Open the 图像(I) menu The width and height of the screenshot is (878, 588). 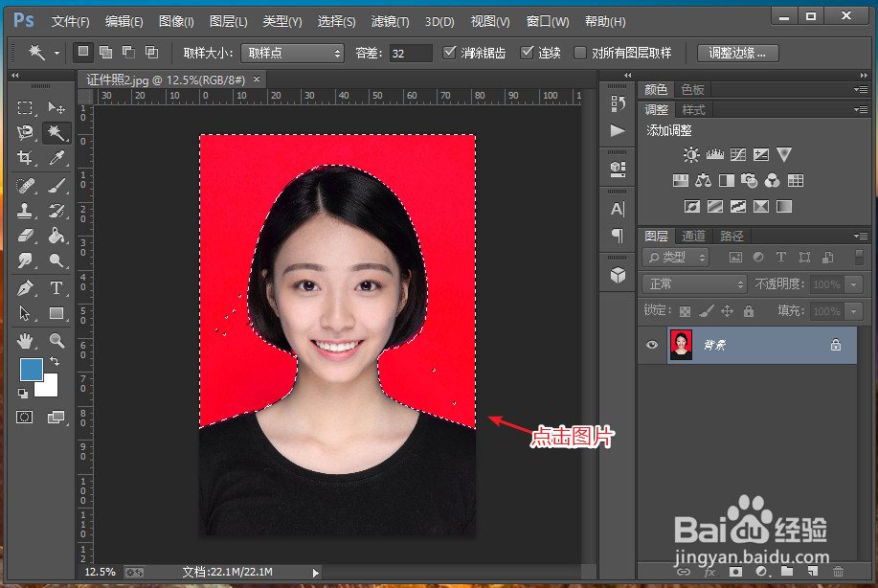pyautogui.click(x=176, y=22)
